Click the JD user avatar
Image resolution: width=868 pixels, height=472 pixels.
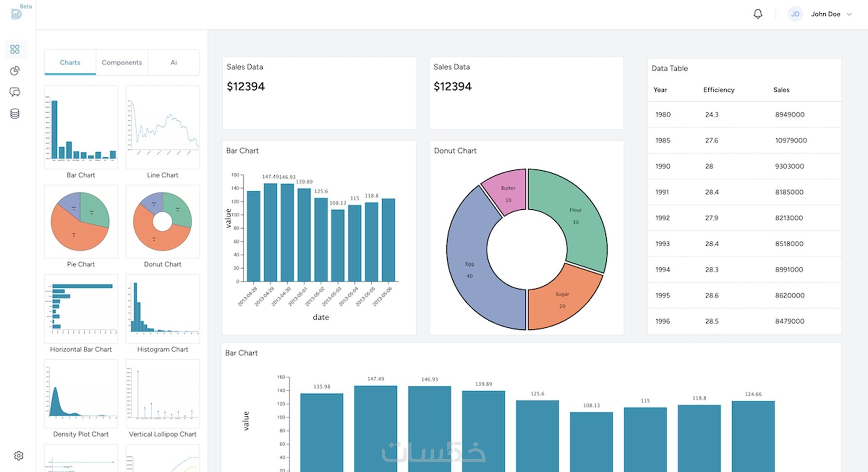pyautogui.click(x=795, y=14)
